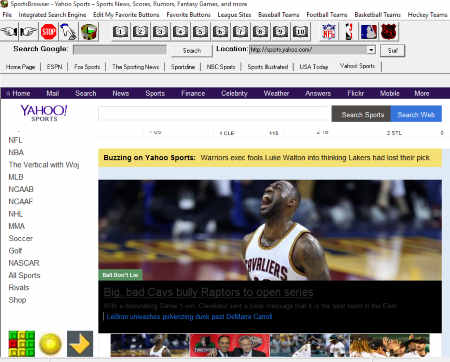Open favorite button number 10
Screen dimensions: 450x362
click(300, 32)
